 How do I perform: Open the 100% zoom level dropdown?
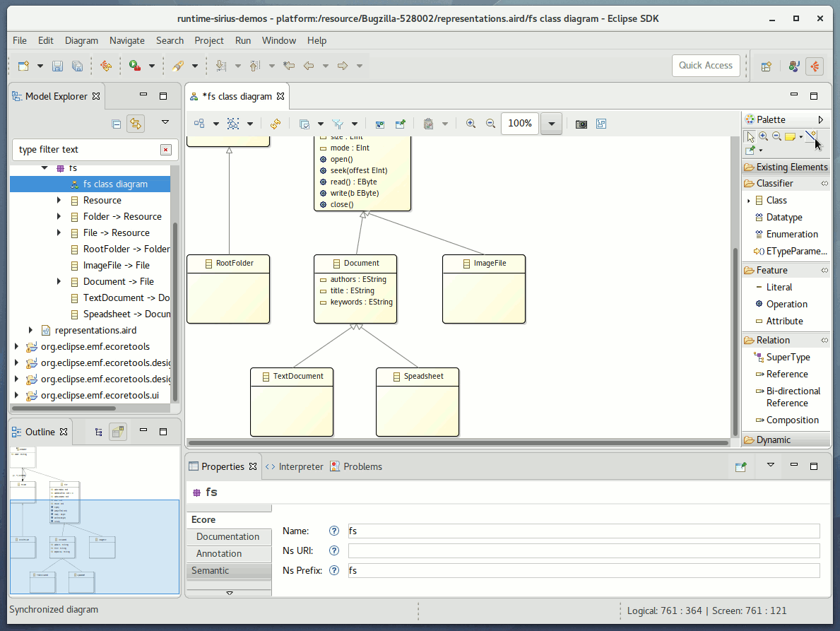(551, 123)
